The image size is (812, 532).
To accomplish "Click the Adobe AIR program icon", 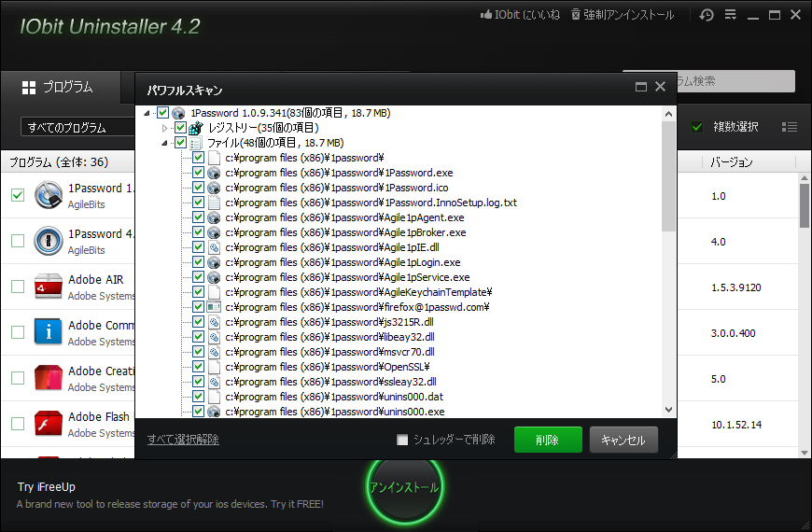I will point(49,287).
